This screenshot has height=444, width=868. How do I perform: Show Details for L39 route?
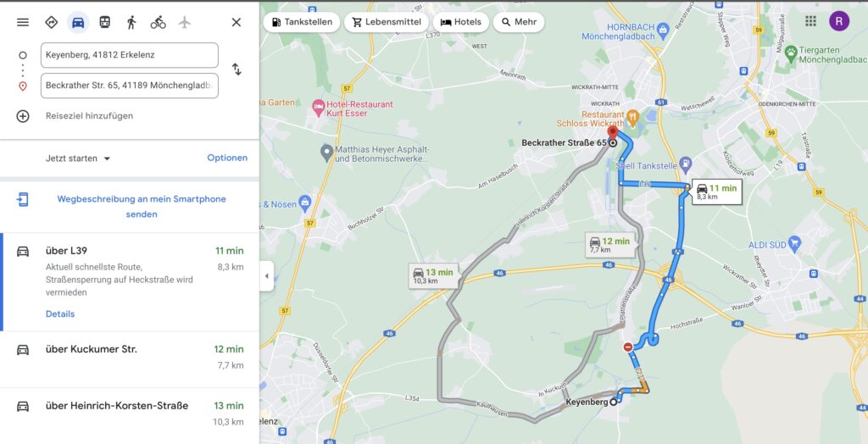coord(60,314)
